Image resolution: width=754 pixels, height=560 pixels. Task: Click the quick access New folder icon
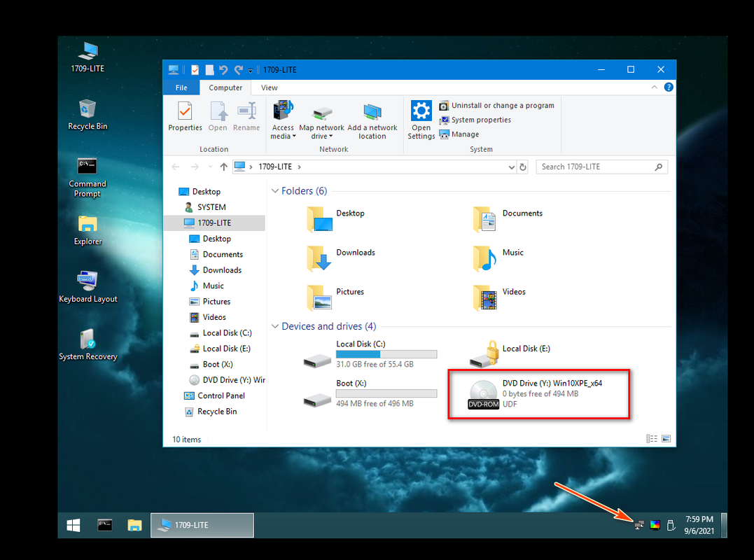click(x=209, y=70)
